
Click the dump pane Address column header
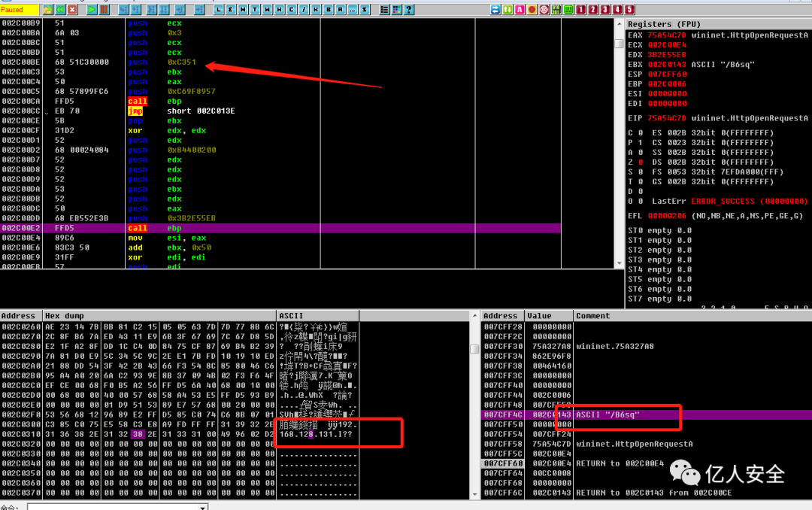click(21, 316)
